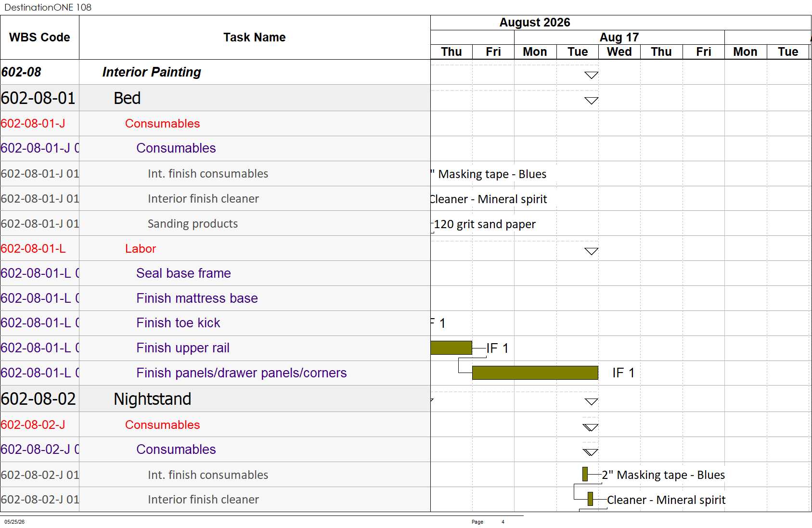Click the Labor summary triangle marker
The height and width of the screenshot is (528, 812).
(591, 251)
